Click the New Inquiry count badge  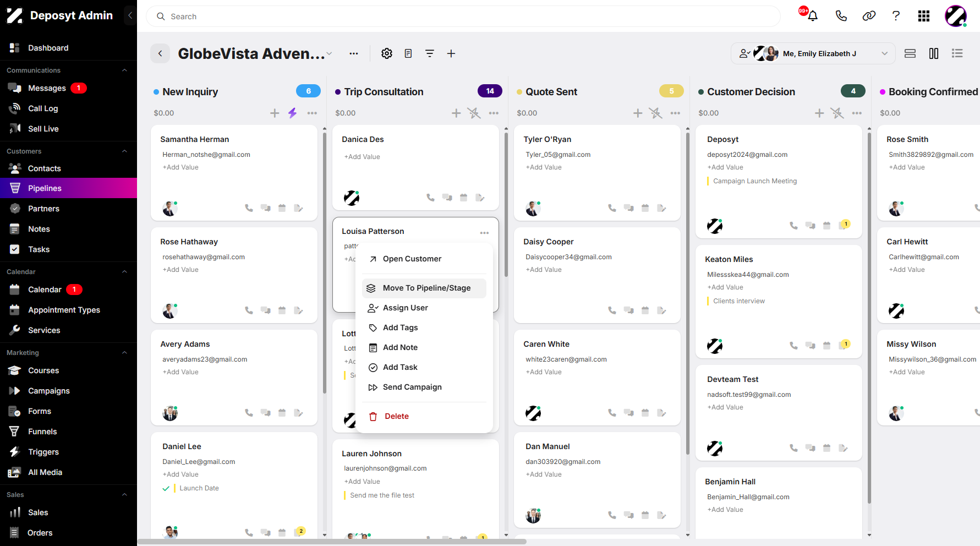click(x=308, y=91)
